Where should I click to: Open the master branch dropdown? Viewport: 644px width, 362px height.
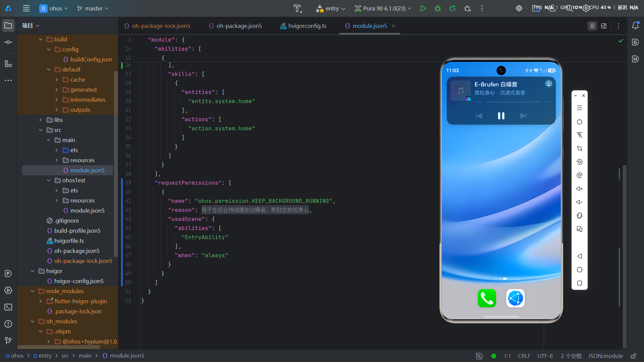click(x=93, y=8)
